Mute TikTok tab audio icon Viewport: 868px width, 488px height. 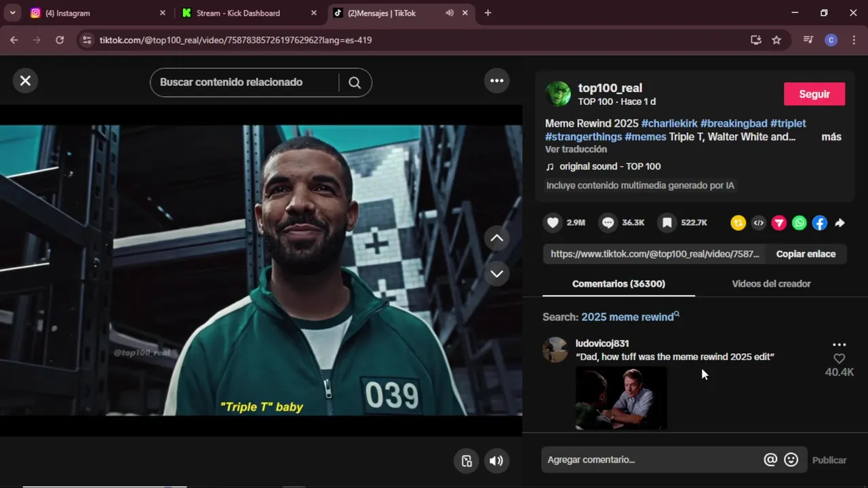[450, 13]
